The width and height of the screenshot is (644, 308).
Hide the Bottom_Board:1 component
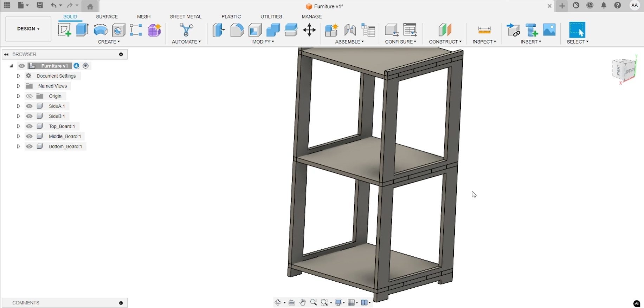(x=29, y=146)
